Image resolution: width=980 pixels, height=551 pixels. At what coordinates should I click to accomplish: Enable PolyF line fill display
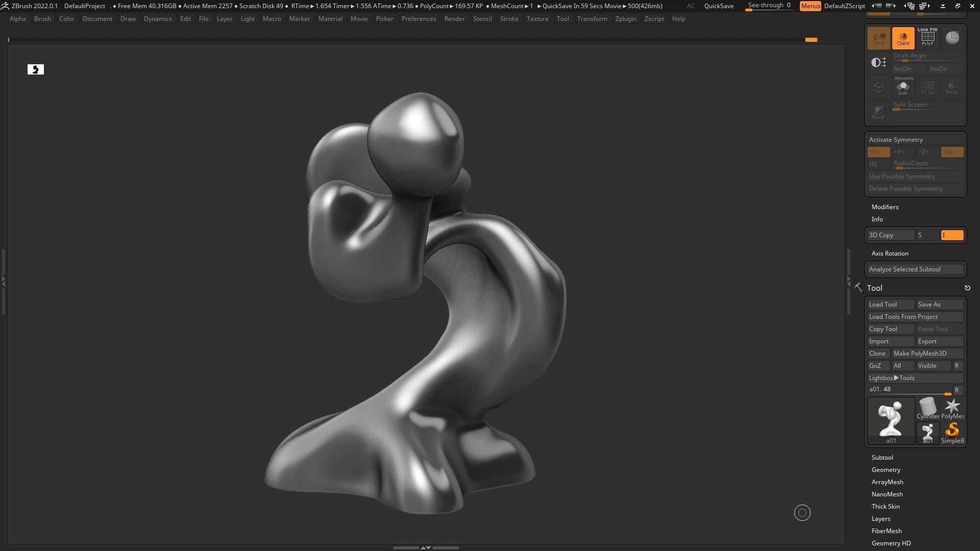pos(927,38)
